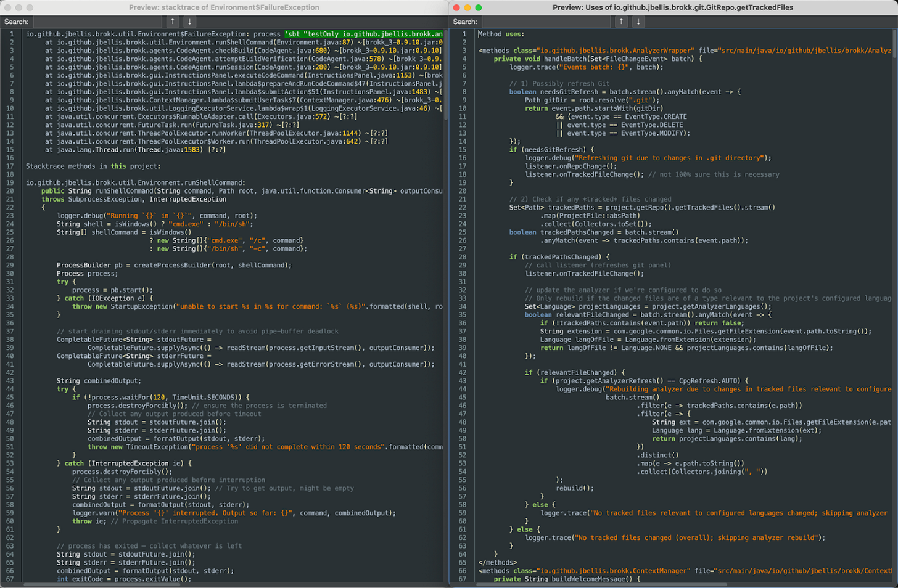Click the Search field in the stacktrace preview window

99,22
